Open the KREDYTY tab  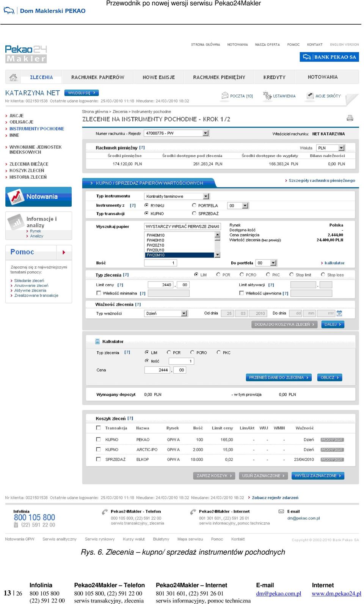(275, 77)
